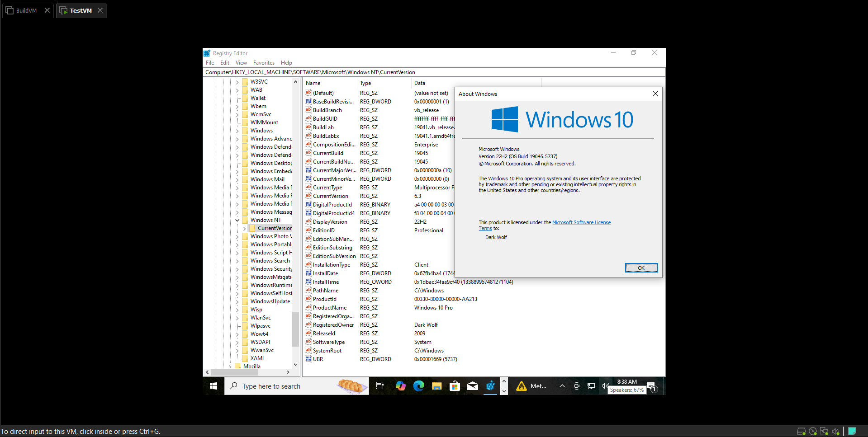Click the network tray icon

click(x=591, y=386)
